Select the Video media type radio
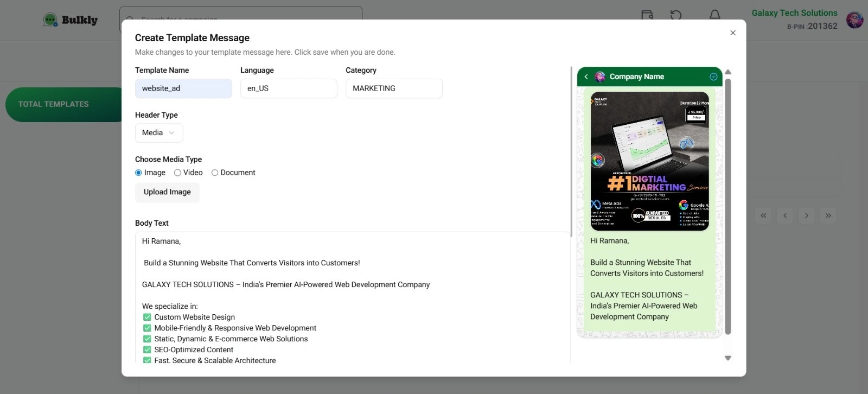Screen dimensions: 868x394 (177, 173)
